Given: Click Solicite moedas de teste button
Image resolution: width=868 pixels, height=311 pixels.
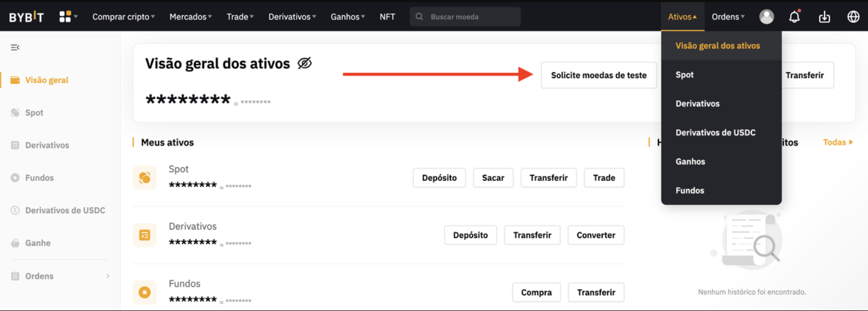Looking at the screenshot, I should click(598, 75).
